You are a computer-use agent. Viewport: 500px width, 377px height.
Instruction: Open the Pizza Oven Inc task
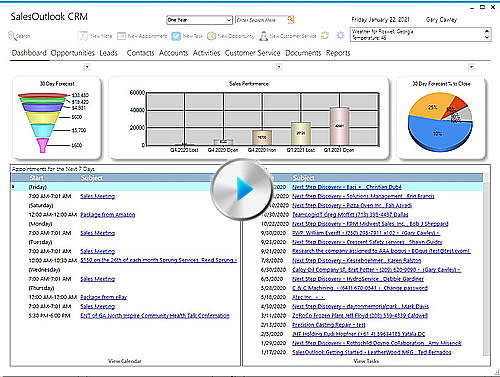pyautogui.click(x=352, y=205)
